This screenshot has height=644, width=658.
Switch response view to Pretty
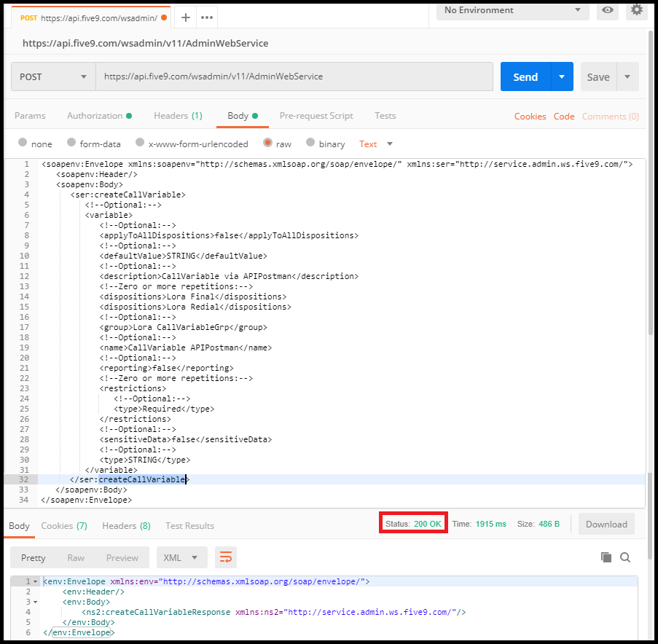pyautogui.click(x=33, y=557)
